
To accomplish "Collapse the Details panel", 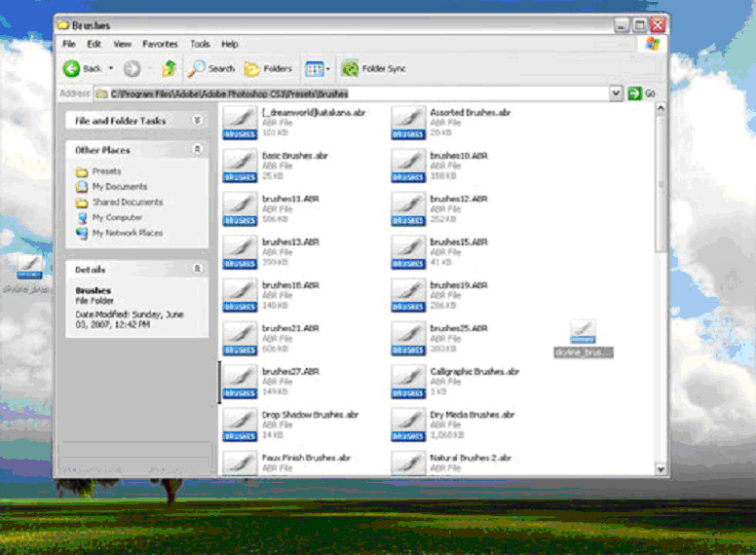I will pos(197,269).
